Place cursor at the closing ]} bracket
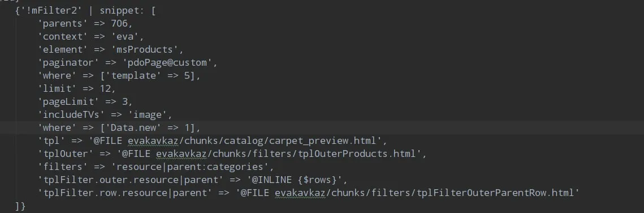The image size is (644, 213). 20,206
